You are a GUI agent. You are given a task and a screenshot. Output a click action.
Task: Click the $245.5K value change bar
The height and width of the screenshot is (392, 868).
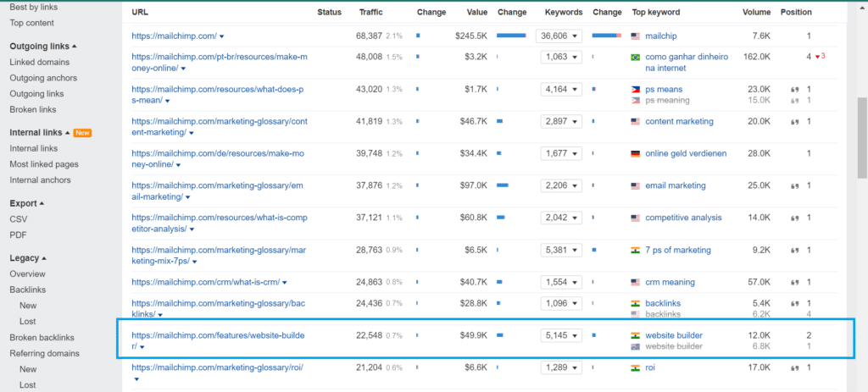tap(511, 36)
